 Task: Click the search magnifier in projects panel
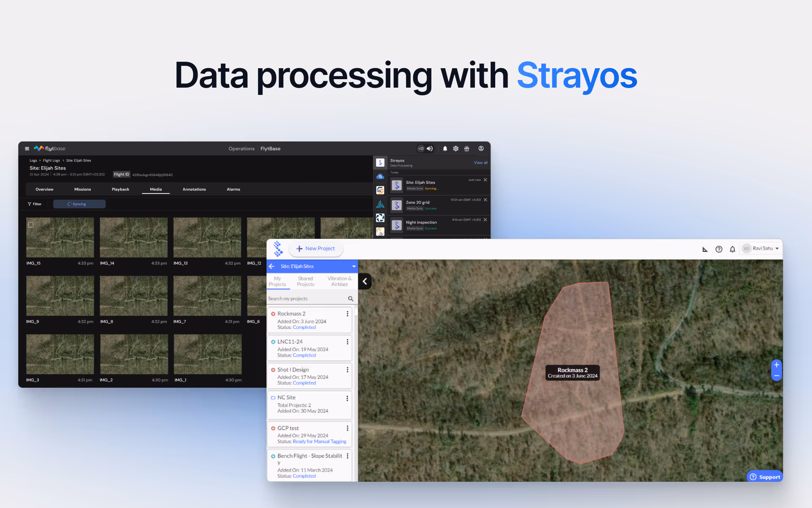351,299
